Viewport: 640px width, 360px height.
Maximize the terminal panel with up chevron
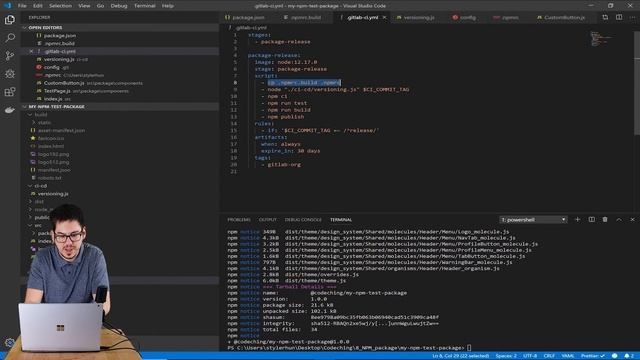(619, 220)
